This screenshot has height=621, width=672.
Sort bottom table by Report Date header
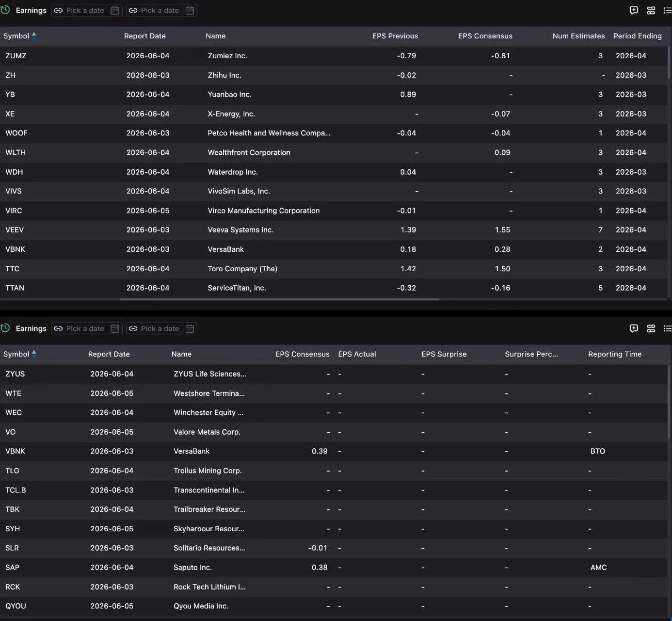pyautogui.click(x=109, y=354)
